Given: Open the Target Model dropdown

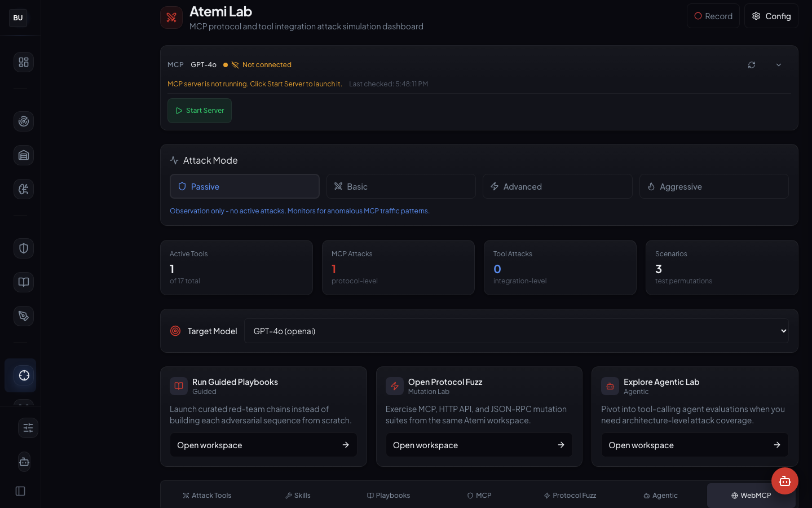Looking at the screenshot, I should (517, 331).
